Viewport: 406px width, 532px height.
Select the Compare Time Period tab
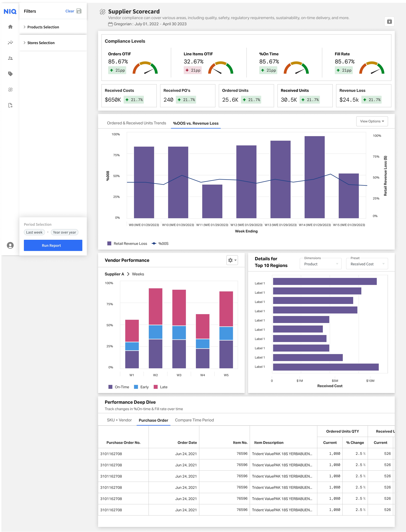(194, 420)
